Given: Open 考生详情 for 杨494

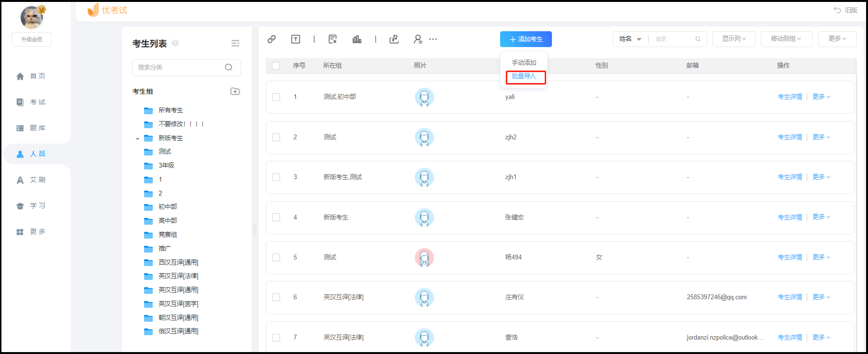Looking at the screenshot, I should pyautogui.click(x=790, y=257).
